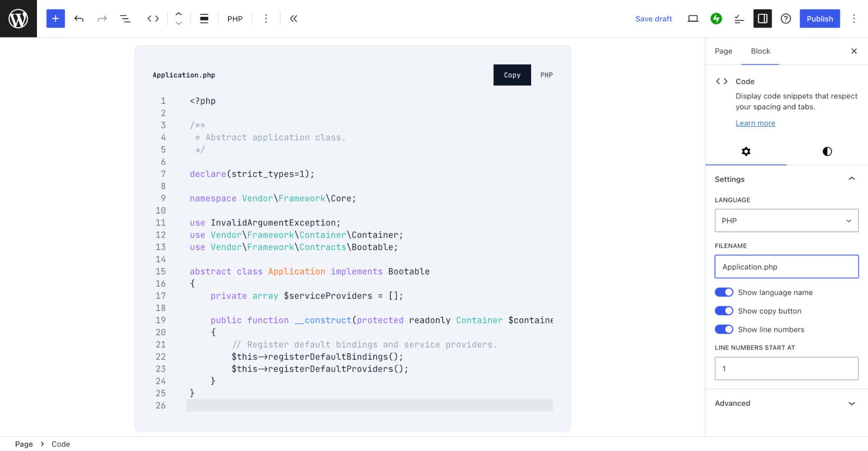Screen dimensions: 868x451
Task: Open the block options menu
Action: tap(266, 19)
